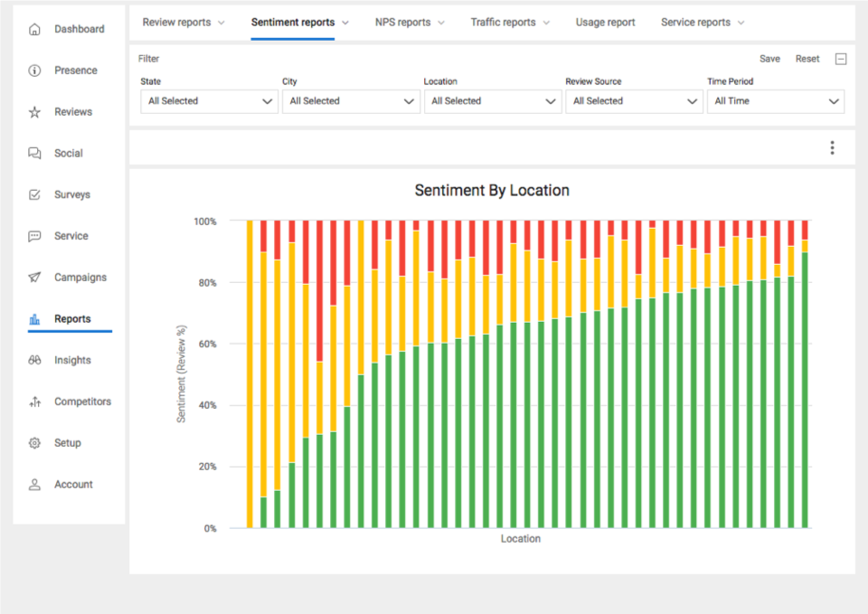Click the Dashboard home icon

click(34, 29)
